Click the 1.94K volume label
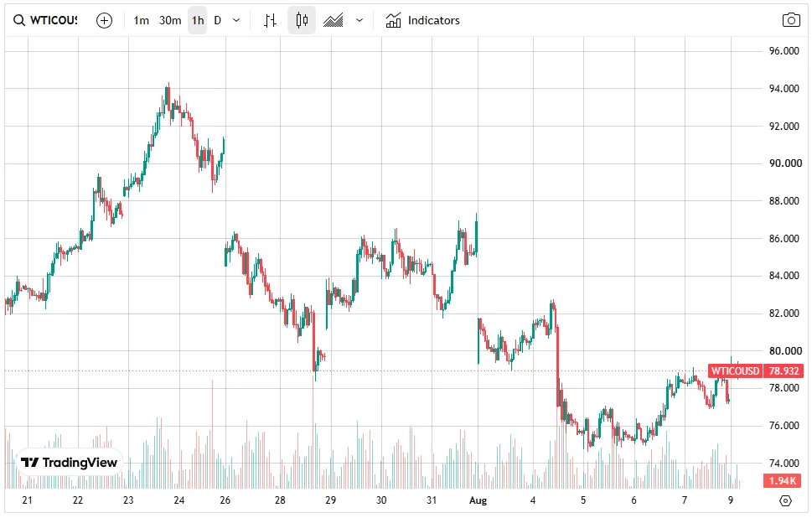812x518 pixels. (x=783, y=481)
